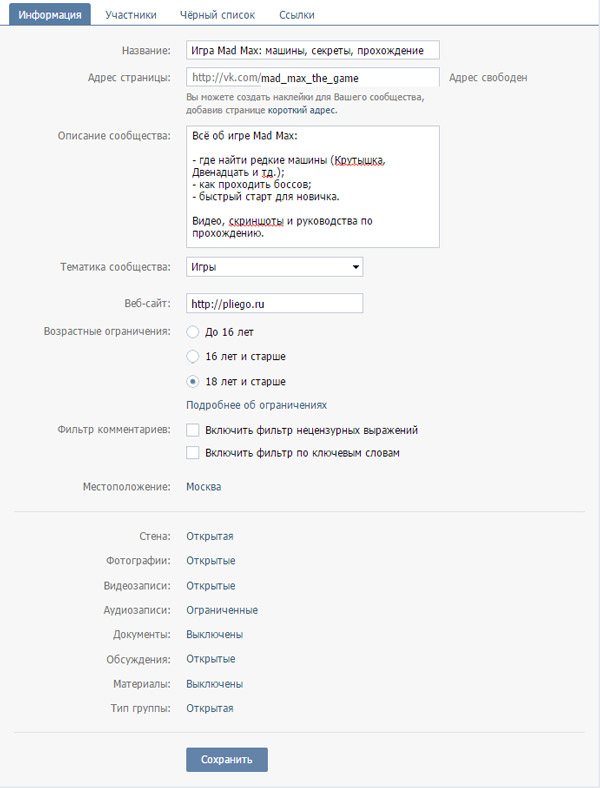Expand the Тематика сообщества dropdown
Screen dimensions: 600x788
tap(274, 267)
